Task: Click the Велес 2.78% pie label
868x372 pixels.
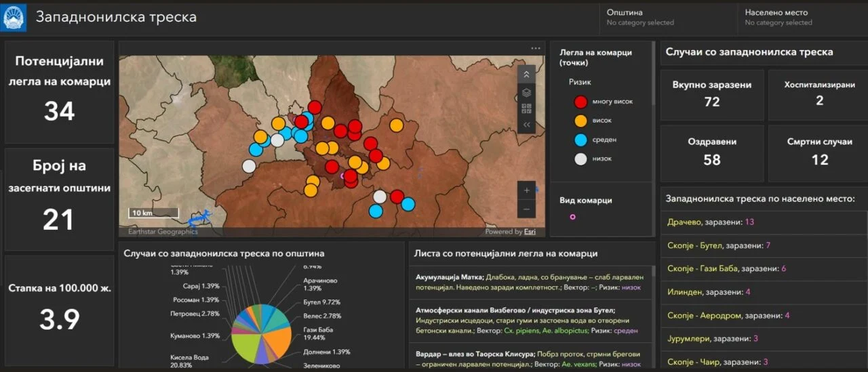Action: point(321,316)
